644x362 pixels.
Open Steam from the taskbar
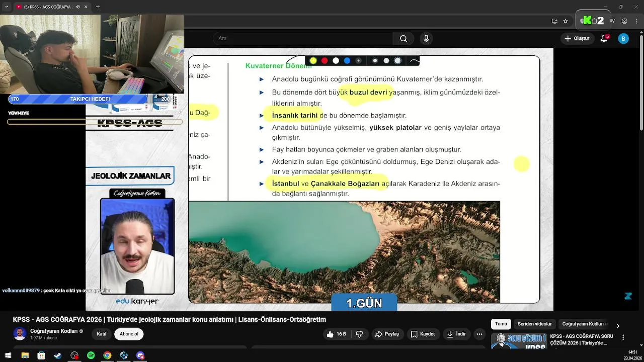tap(58, 355)
